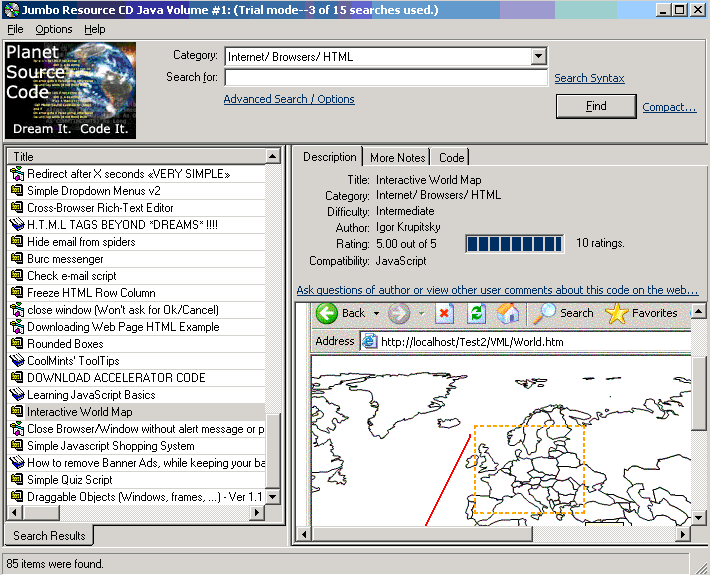The image size is (710, 575).
Task: Click preview pane horizontal scroll right arrow
Action: [x=683, y=534]
